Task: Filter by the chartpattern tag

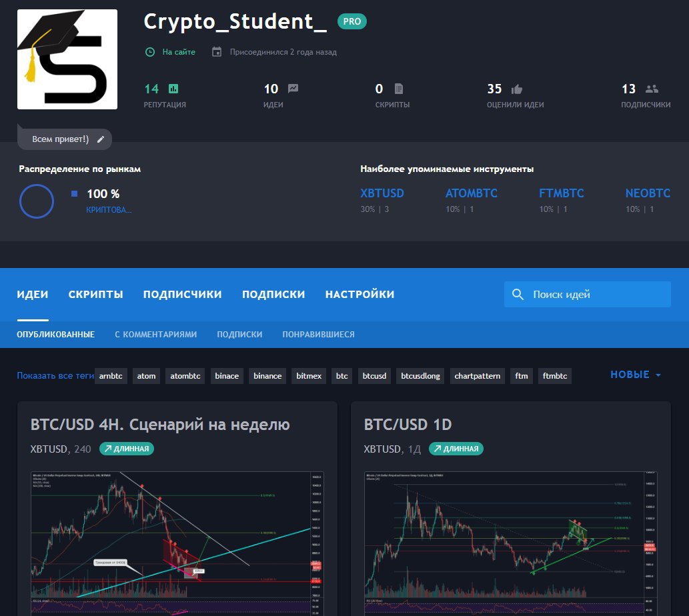Action: point(477,376)
